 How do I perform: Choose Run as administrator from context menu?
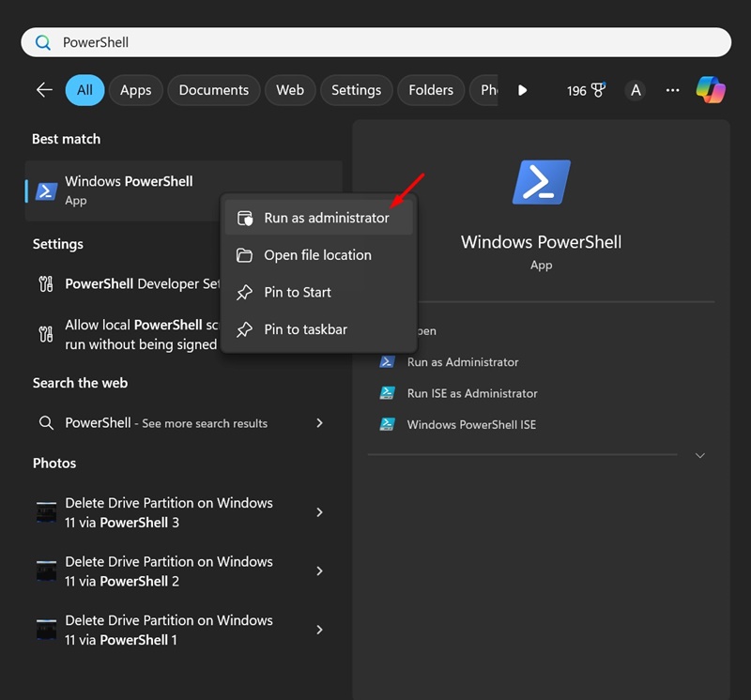(326, 218)
